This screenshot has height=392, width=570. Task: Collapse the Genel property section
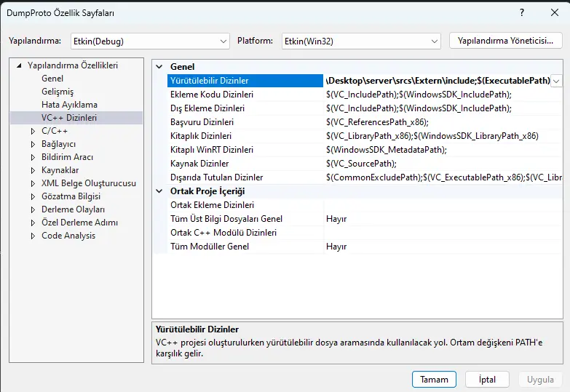(159, 67)
